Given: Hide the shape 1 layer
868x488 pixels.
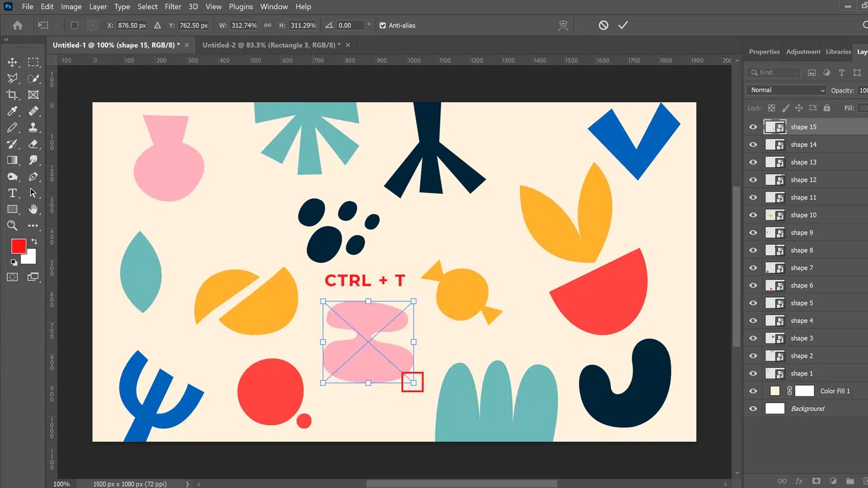Looking at the screenshot, I should point(753,374).
